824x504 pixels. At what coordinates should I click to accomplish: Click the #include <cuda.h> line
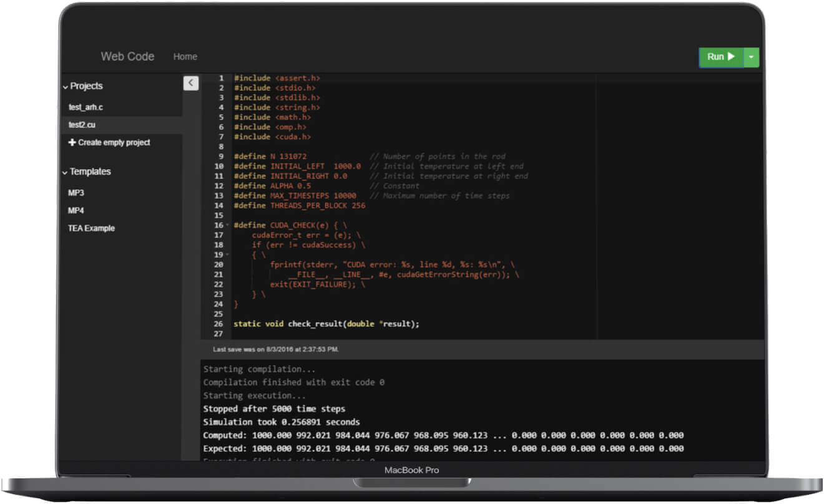[x=272, y=137]
